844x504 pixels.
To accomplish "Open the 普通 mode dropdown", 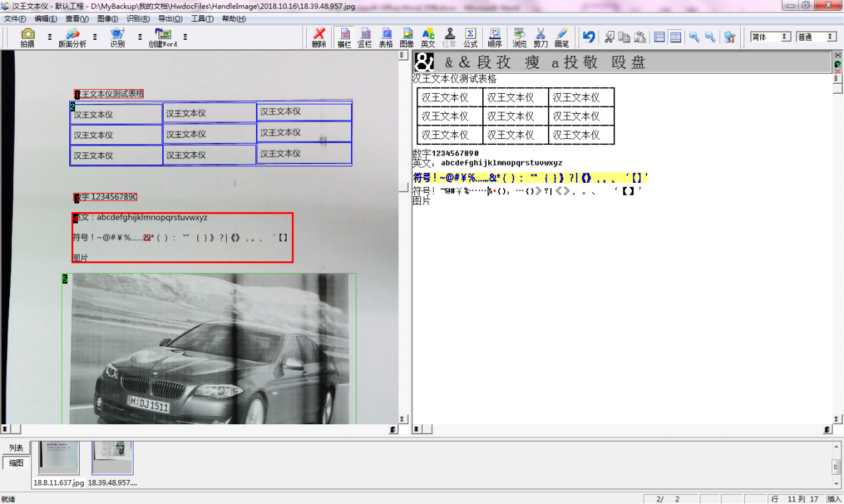I will coord(816,37).
